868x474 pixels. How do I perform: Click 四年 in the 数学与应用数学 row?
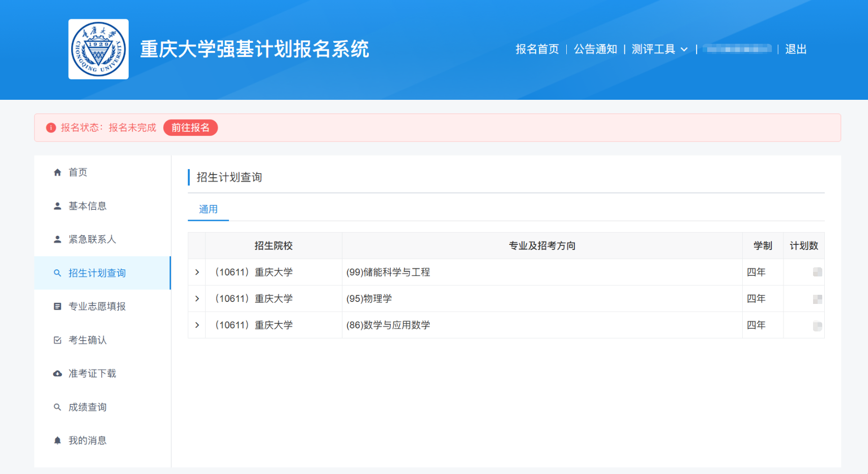(756, 325)
